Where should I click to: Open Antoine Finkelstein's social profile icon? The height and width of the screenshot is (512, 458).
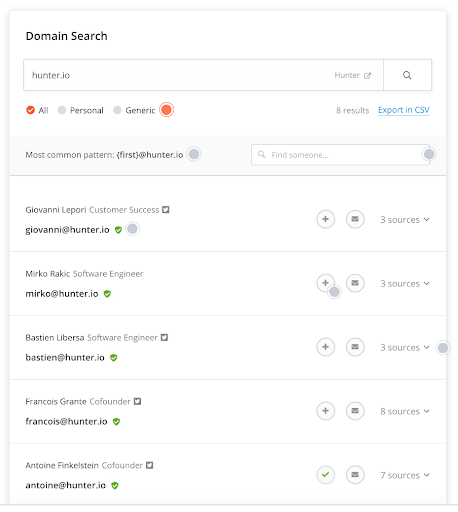tap(150, 465)
